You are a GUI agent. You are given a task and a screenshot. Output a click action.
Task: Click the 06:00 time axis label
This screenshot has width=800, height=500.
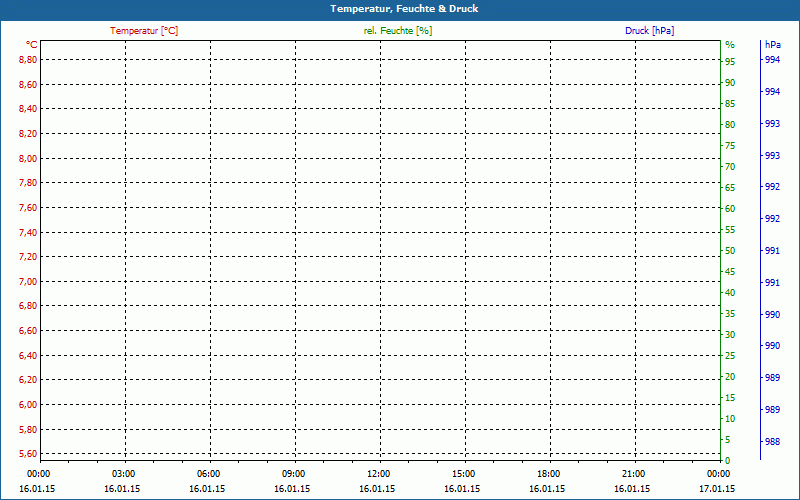coord(209,474)
